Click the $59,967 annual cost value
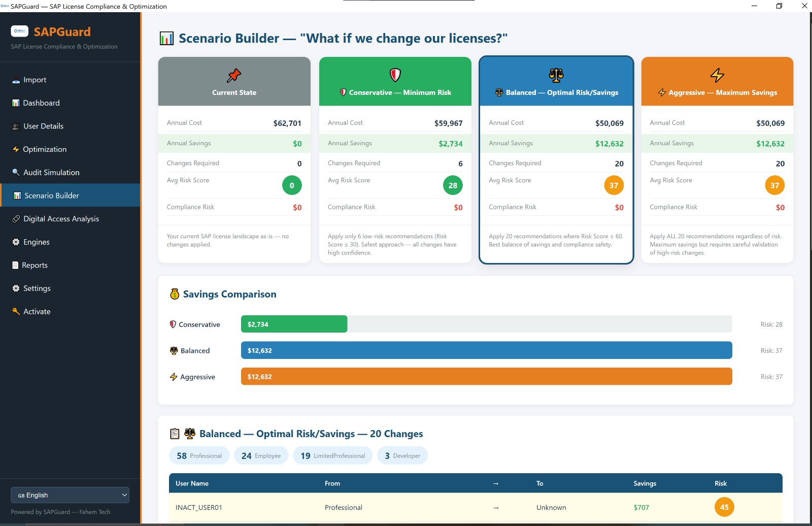The height and width of the screenshot is (526, 812). click(x=448, y=123)
